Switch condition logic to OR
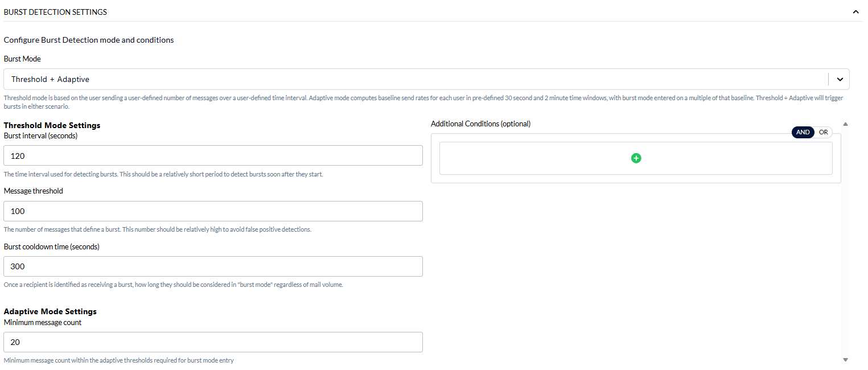Image resolution: width=868 pixels, height=370 pixels. pyautogui.click(x=824, y=132)
